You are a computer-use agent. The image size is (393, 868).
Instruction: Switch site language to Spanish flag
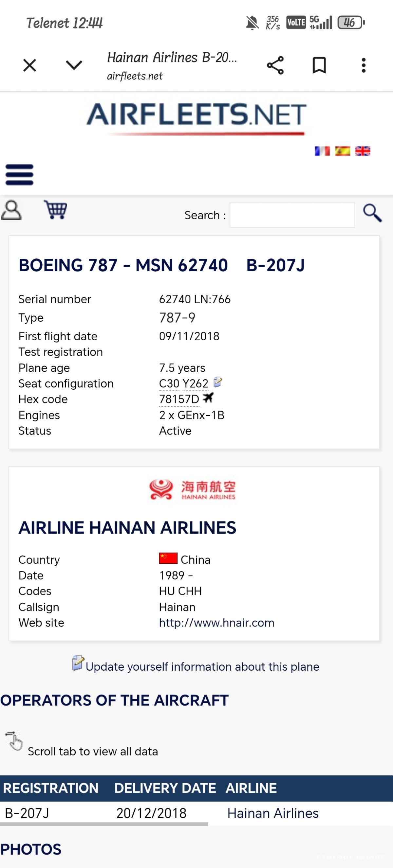tap(342, 151)
